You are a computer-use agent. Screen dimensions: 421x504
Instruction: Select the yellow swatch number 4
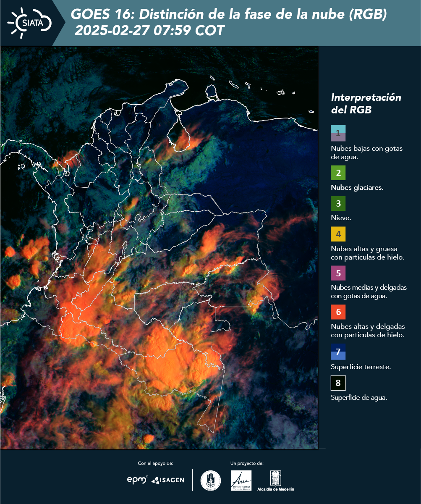point(338,234)
